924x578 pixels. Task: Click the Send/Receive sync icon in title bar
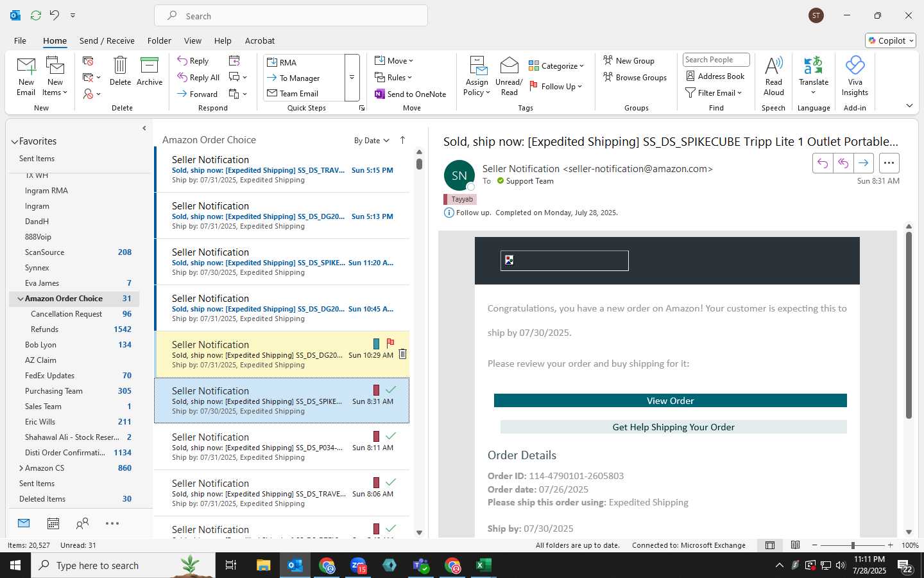coord(36,15)
